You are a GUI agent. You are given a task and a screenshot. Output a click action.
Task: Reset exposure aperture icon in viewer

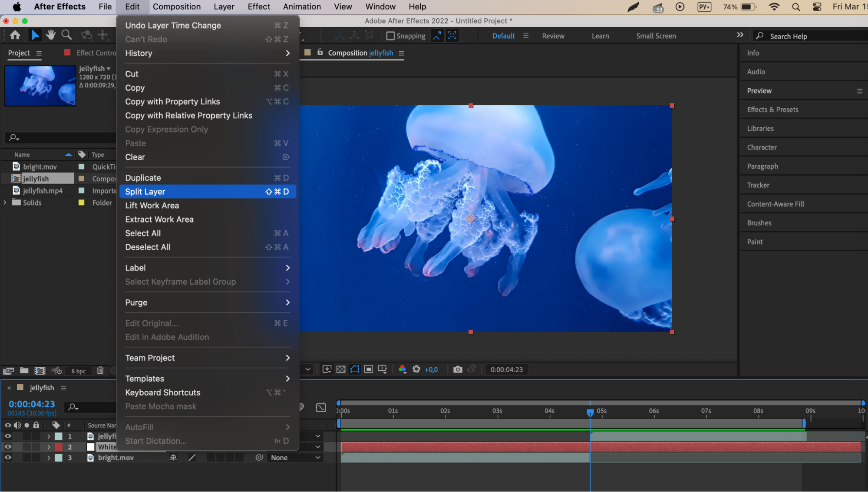click(x=416, y=369)
